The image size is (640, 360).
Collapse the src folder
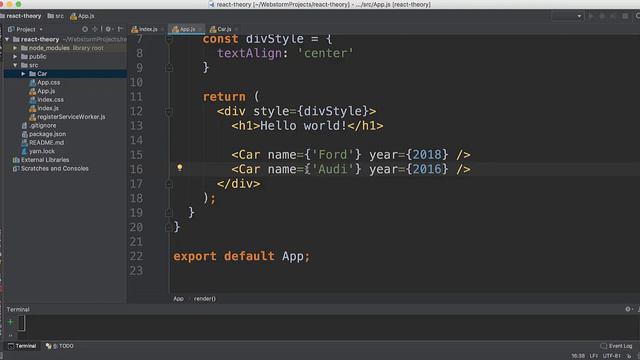pos(15,65)
